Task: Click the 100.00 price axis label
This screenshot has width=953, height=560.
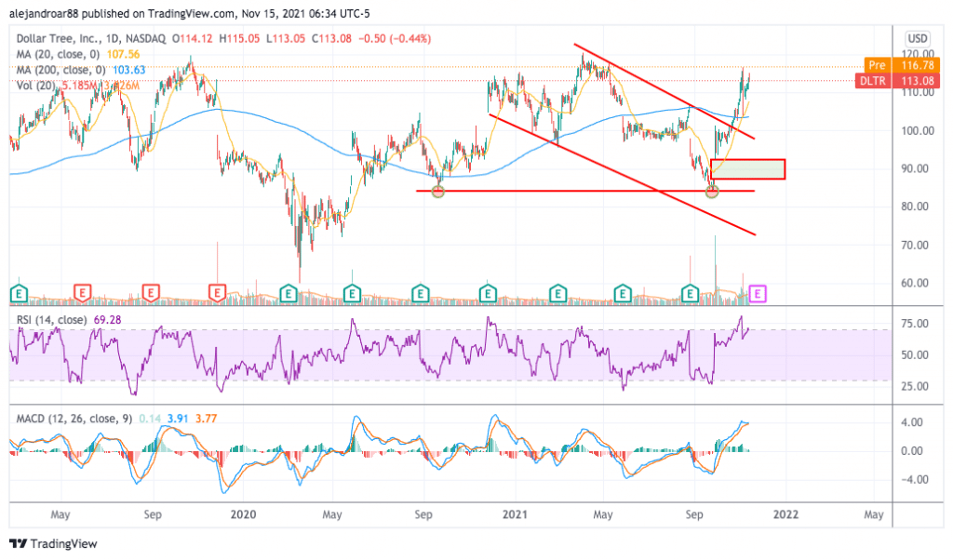Action: point(917,130)
